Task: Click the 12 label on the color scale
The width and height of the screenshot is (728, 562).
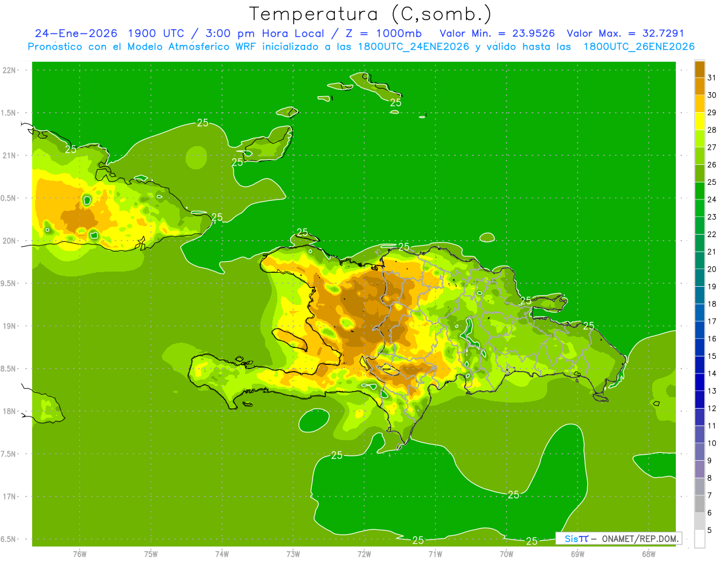Action: (x=712, y=409)
